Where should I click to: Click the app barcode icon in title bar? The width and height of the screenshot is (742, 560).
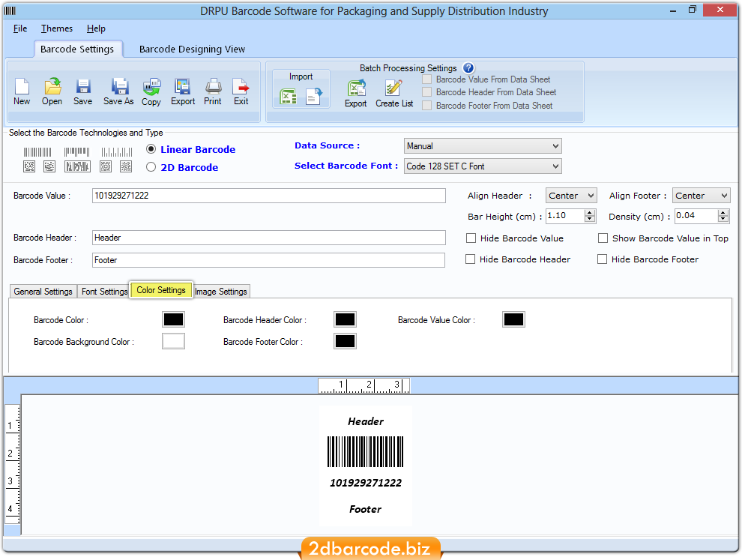tap(10, 10)
